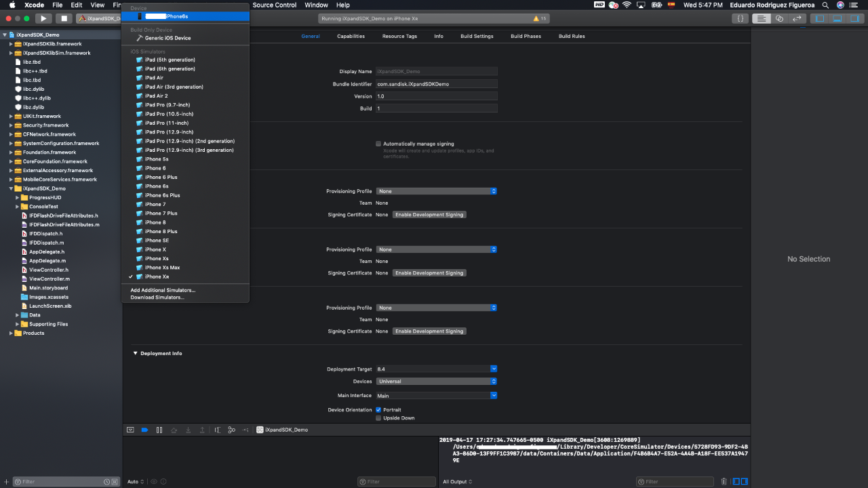Check the Upside Down orientation
Viewport: 868px width, 488px height.
click(378, 418)
